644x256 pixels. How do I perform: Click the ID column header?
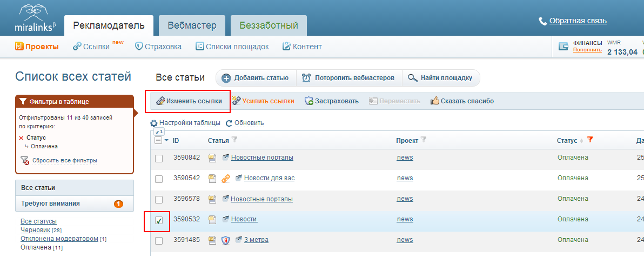coord(176,140)
